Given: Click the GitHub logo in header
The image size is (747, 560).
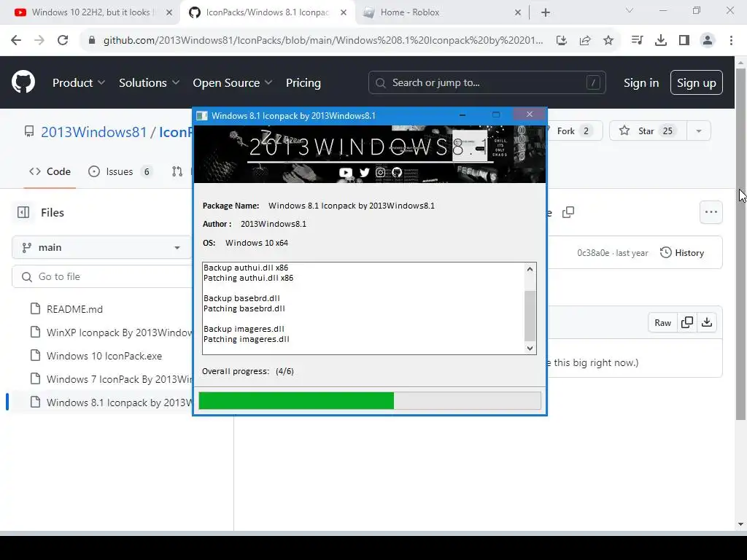Looking at the screenshot, I should click(23, 82).
